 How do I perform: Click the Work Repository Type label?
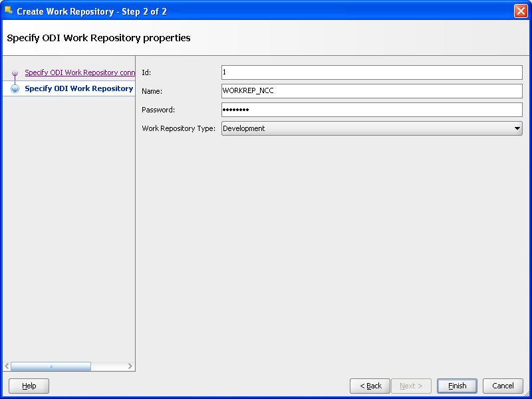(x=178, y=128)
